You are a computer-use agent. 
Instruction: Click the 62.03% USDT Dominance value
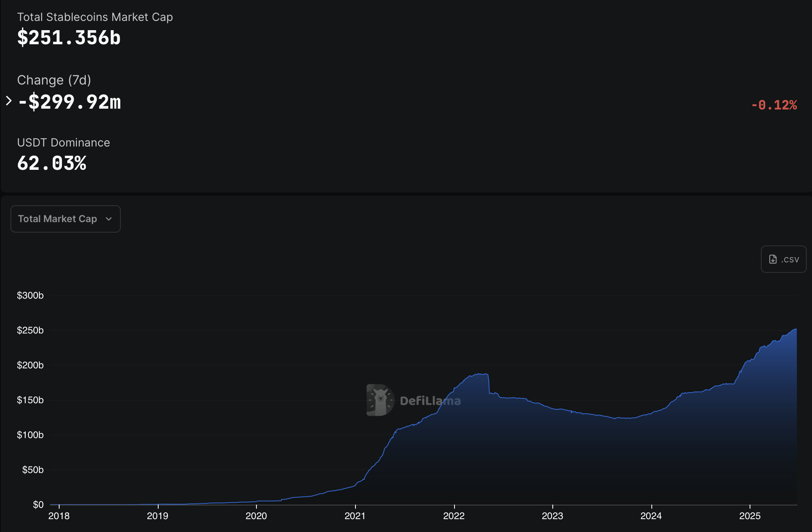52,163
